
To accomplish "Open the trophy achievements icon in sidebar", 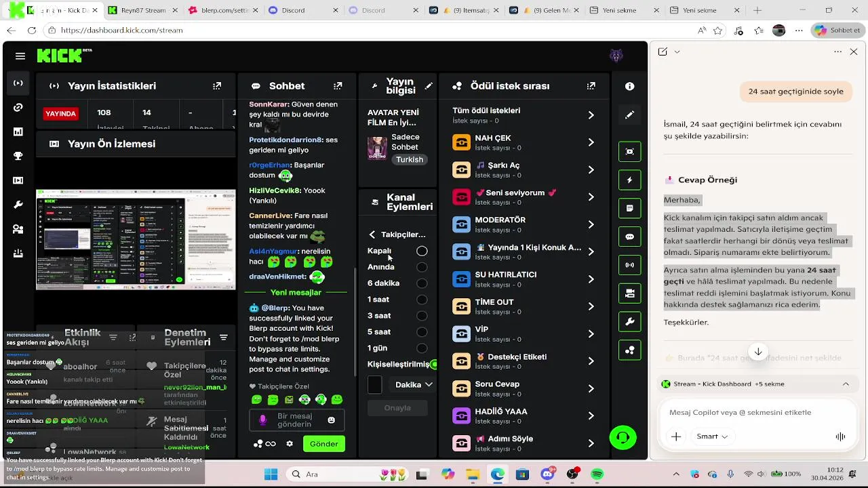I will [18, 156].
